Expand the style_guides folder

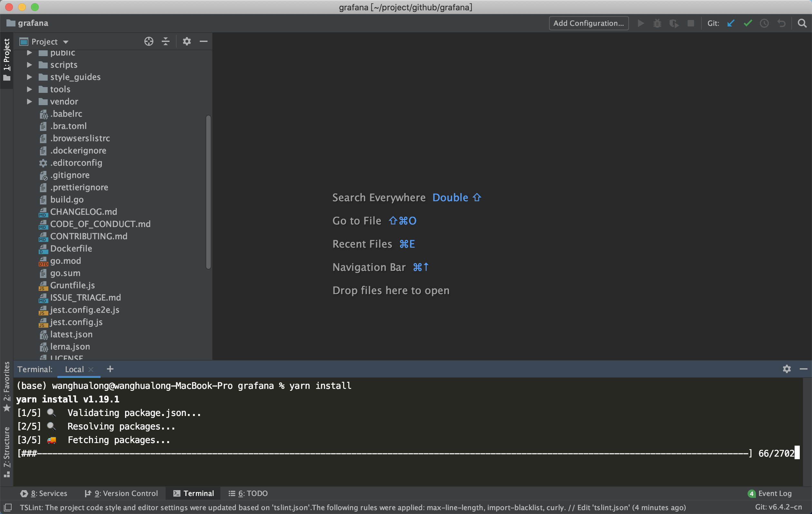(29, 77)
